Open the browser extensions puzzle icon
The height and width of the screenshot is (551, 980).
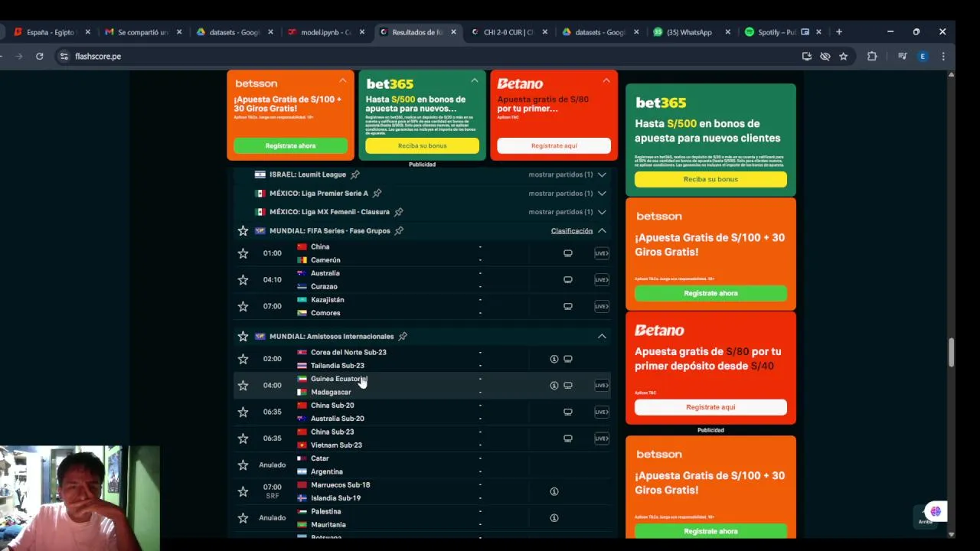(x=872, y=56)
